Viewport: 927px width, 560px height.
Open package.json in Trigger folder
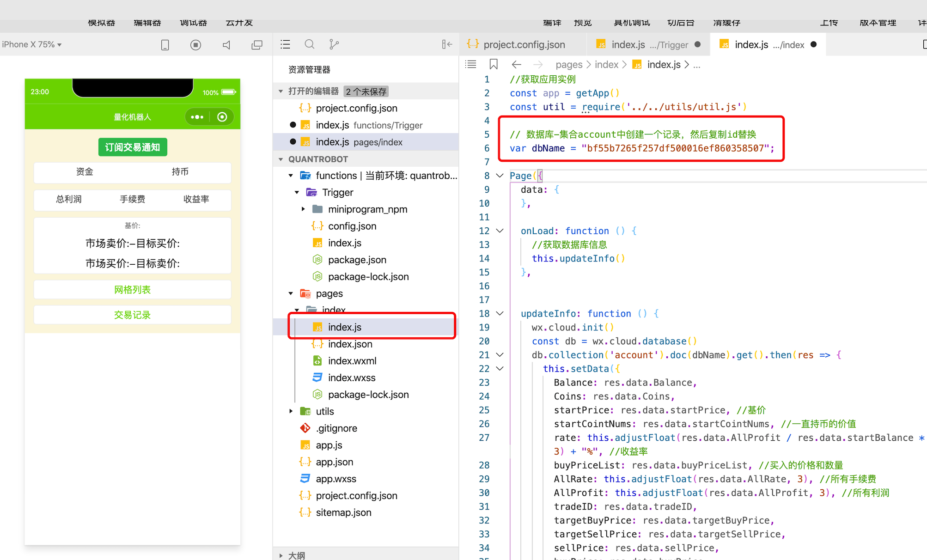366,260
